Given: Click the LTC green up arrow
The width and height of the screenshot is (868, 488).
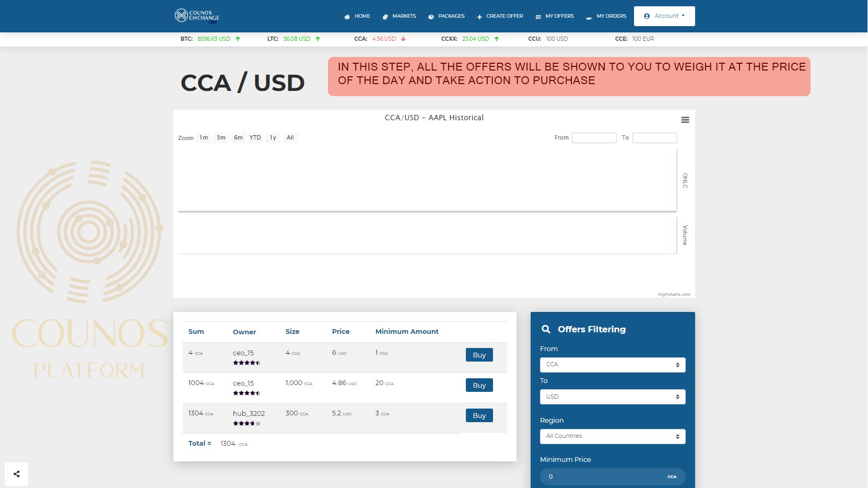Looking at the screenshot, I should pyautogui.click(x=318, y=39).
